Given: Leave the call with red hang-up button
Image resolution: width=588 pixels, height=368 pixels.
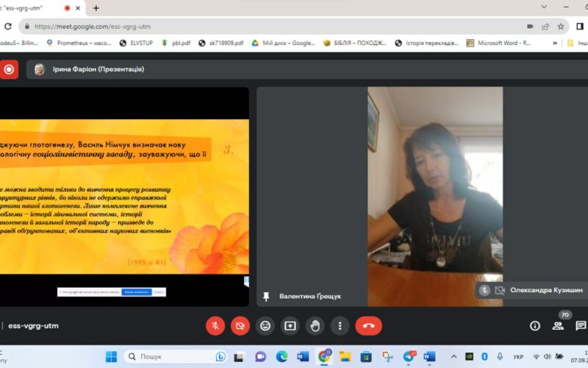Looking at the screenshot, I should tap(368, 325).
